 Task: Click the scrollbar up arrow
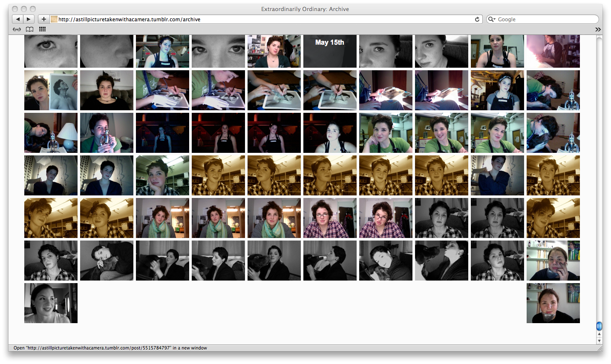point(599,334)
